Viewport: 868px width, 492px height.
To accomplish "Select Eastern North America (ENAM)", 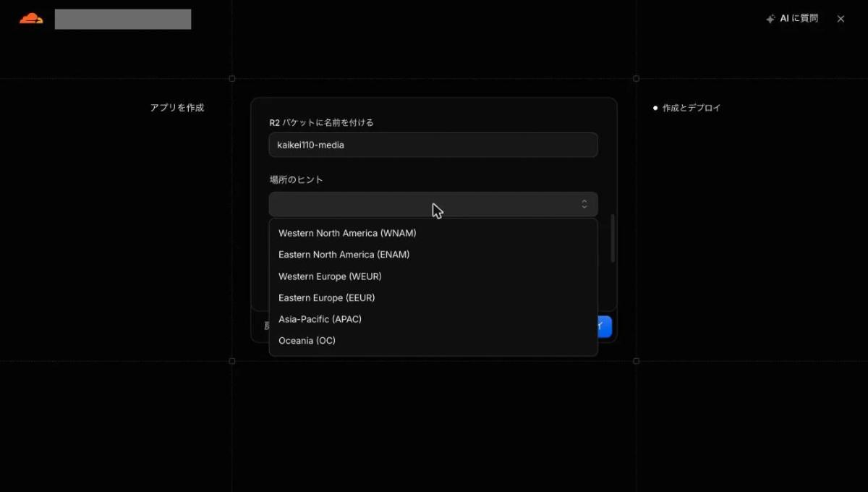I will (433, 255).
